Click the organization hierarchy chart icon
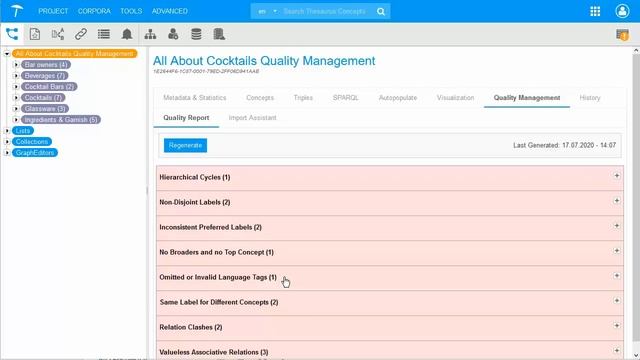Image resolution: width=640 pixels, height=360 pixels. [150, 34]
